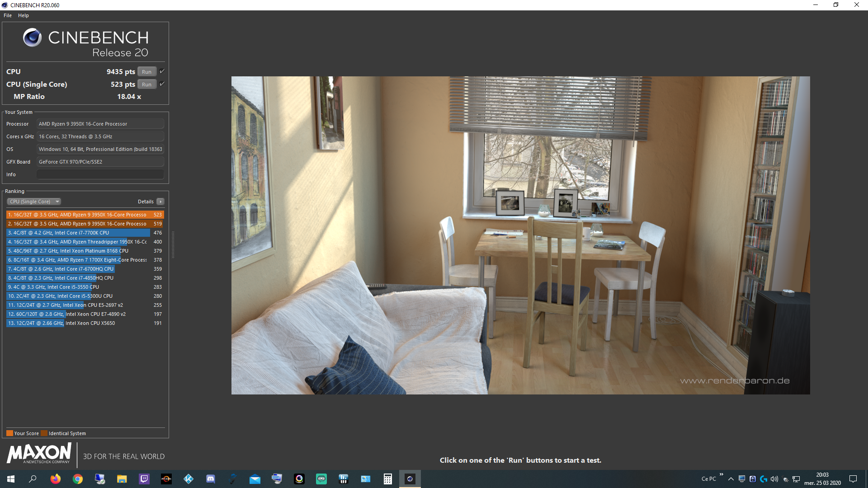Open Calculator from the taskbar
The height and width of the screenshot is (488, 868).
coord(388,479)
